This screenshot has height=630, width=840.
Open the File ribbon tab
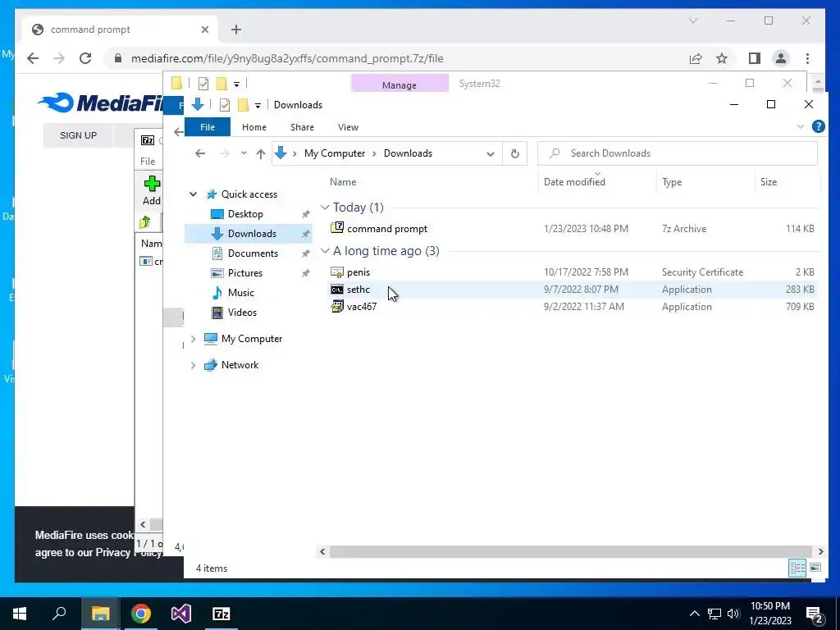208,127
